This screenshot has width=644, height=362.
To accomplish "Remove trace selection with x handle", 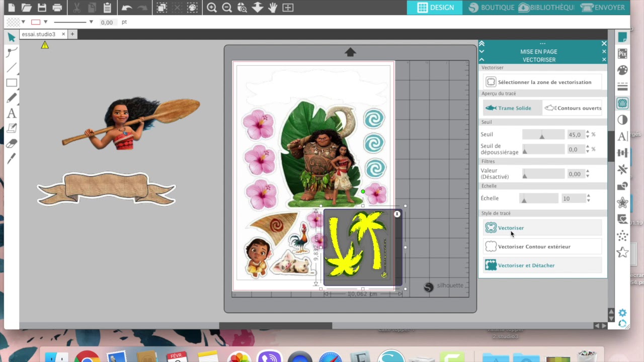I will 397,214.
